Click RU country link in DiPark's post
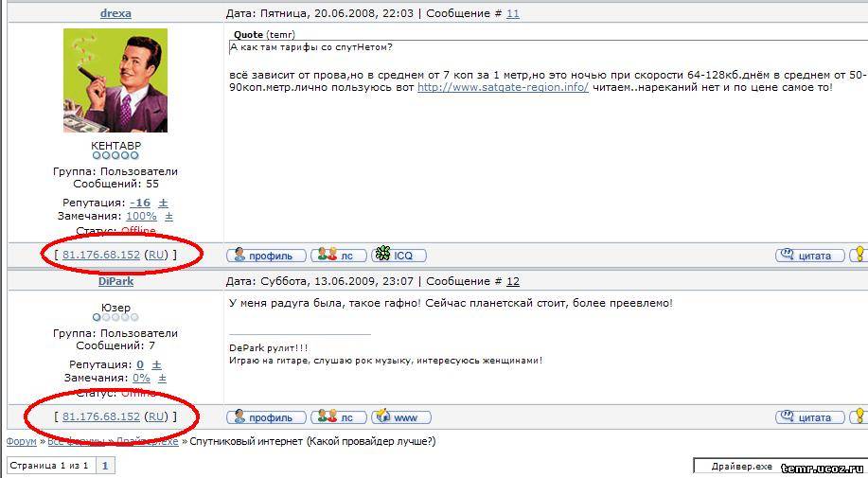 click(157, 416)
